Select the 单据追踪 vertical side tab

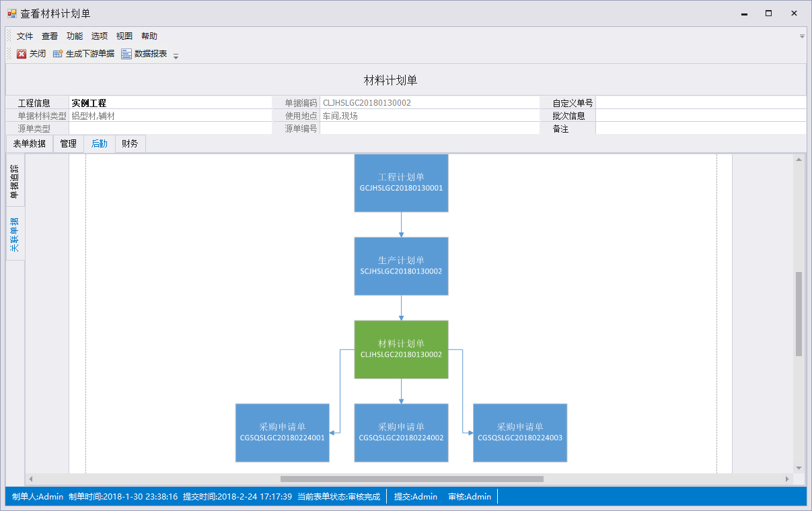(x=15, y=180)
